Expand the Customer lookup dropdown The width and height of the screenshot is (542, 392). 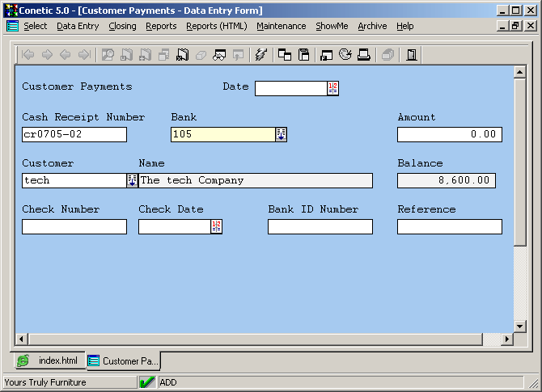[132, 180]
